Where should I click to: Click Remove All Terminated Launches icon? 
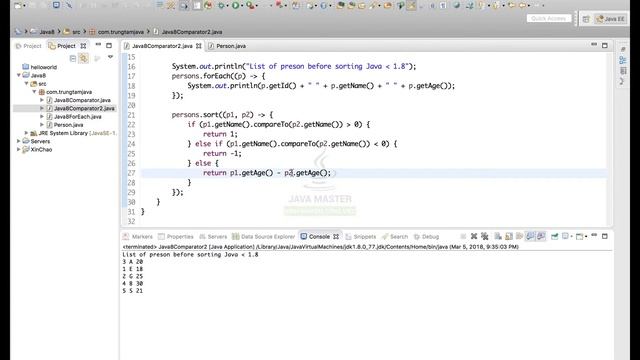(x=484, y=236)
